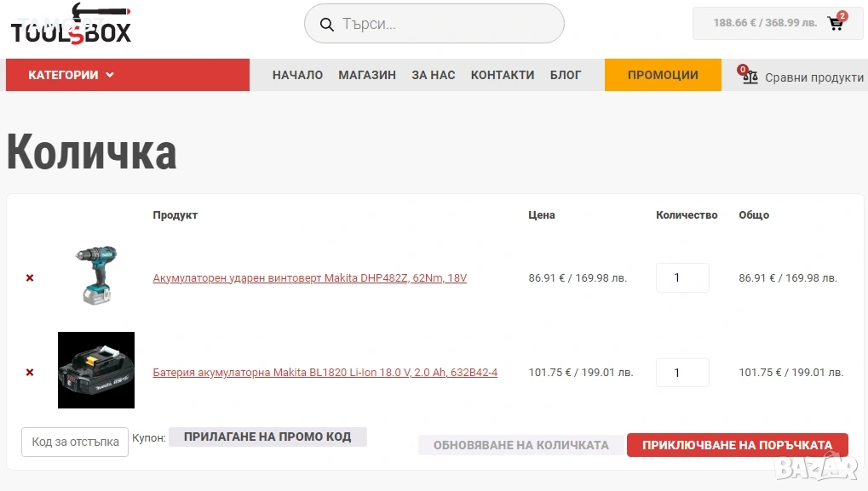Open the ПРОМОЦИИ tab
The width and height of the screenshot is (868, 491).
(x=663, y=75)
